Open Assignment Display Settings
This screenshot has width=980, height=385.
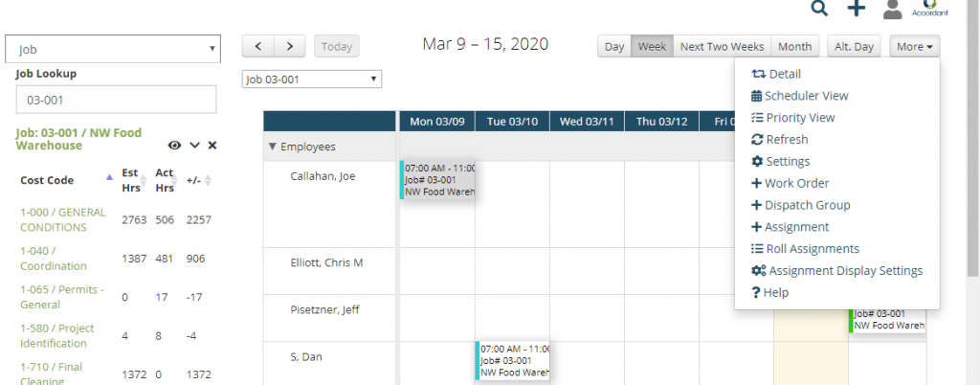click(836, 271)
